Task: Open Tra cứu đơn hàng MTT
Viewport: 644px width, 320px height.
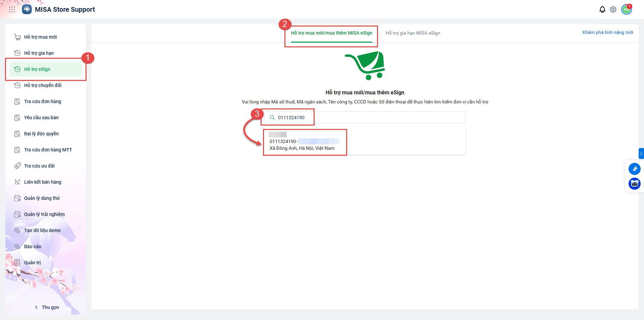Action: coord(46,150)
